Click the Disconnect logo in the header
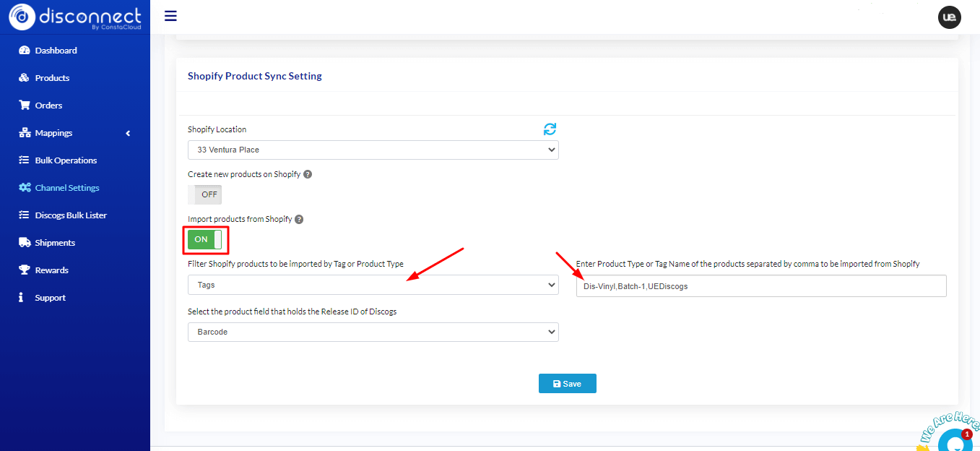980x451 pixels. pos(75,17)
